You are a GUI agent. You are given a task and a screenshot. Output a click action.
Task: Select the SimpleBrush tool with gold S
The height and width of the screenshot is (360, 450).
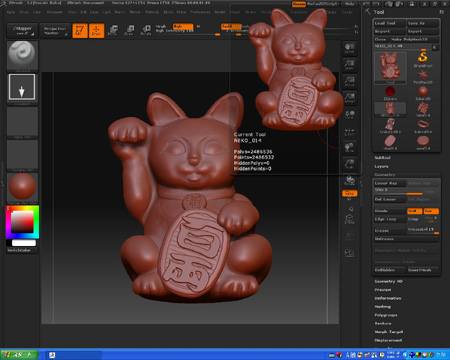(423, 58)
